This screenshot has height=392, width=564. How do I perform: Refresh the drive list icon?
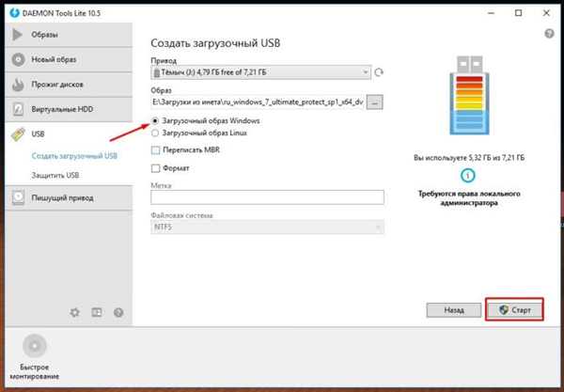click(379, 72)
